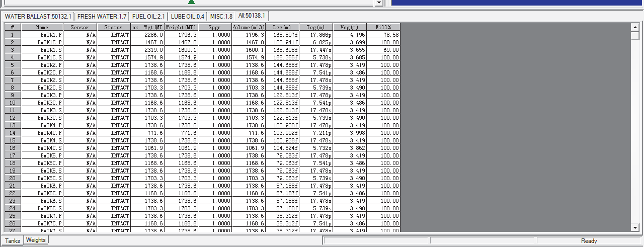
Task: Select the Tanks tab at the bottom
Action: coord(13,241)
